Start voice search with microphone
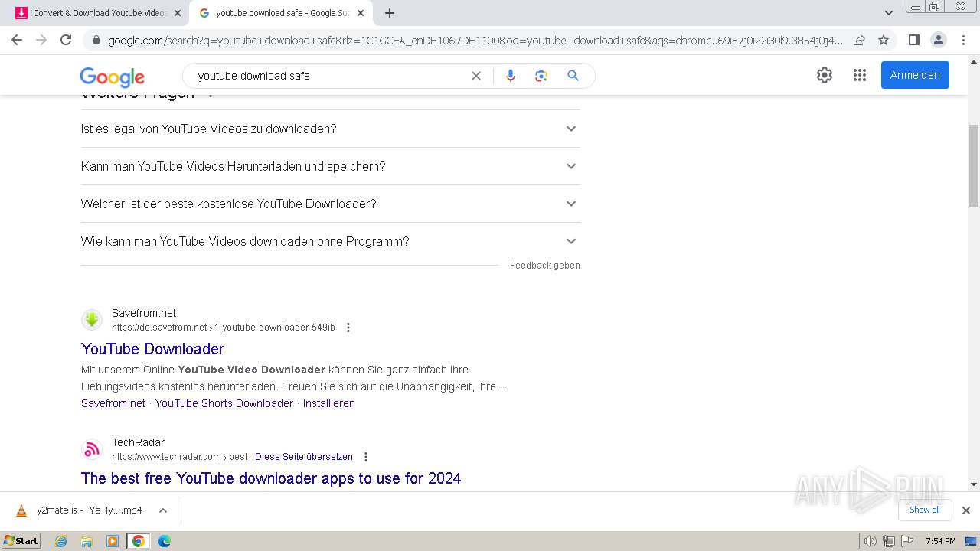The image size is (980, 551). (511, 76)
